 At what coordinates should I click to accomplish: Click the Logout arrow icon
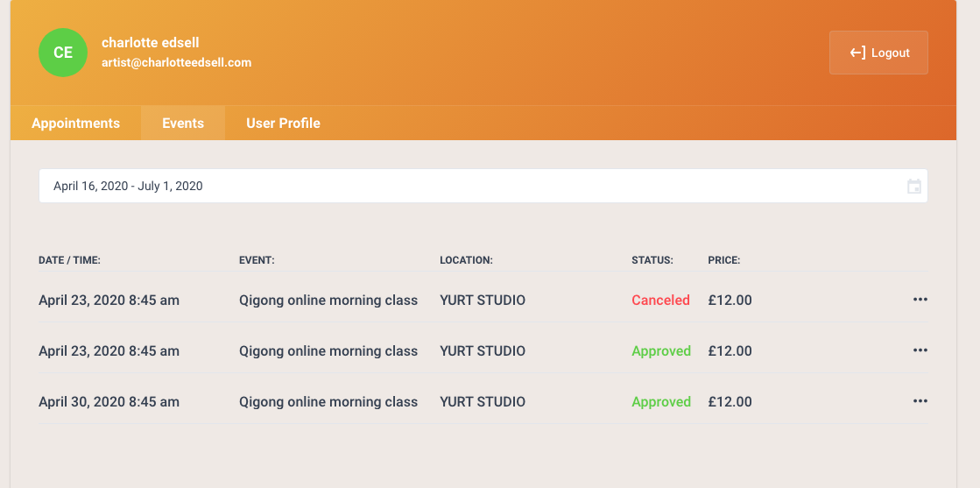coord(857,53)
